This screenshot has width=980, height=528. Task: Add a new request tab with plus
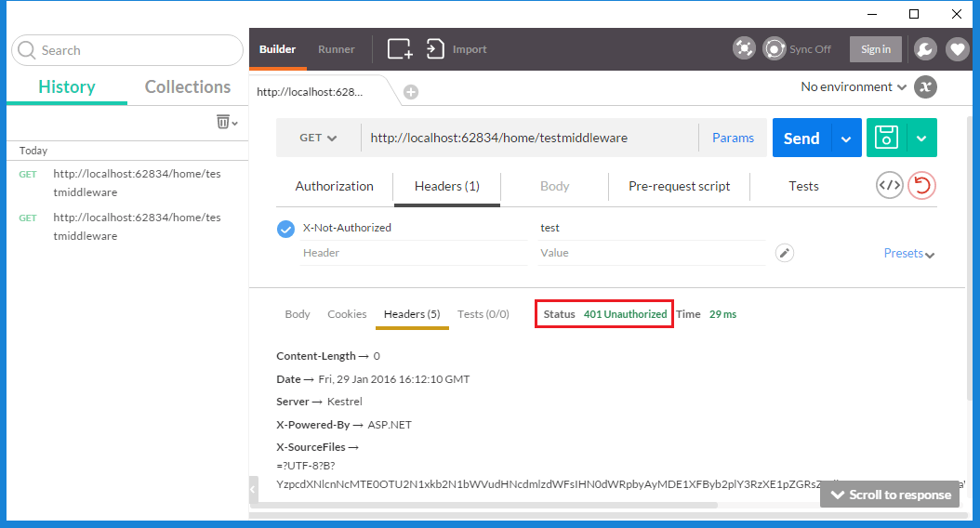click(411, 92)
